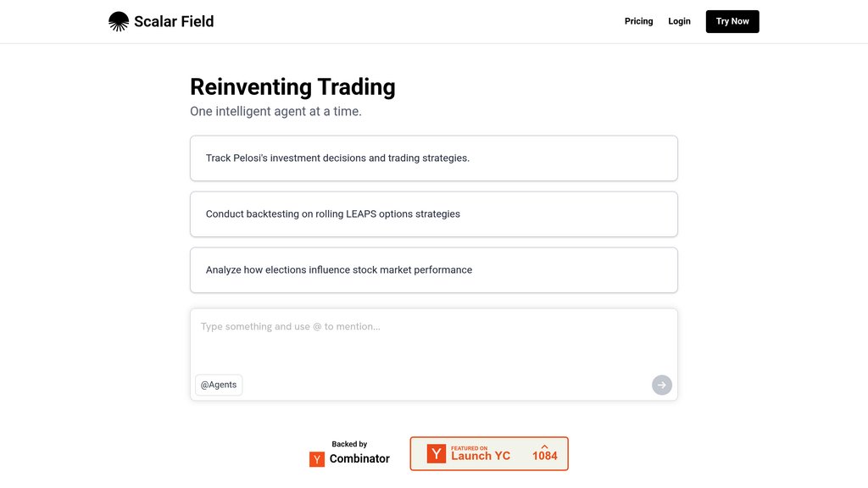Click the send arrow icon
868x488 pixels.
pyautogui.click(x=661, y=385)
